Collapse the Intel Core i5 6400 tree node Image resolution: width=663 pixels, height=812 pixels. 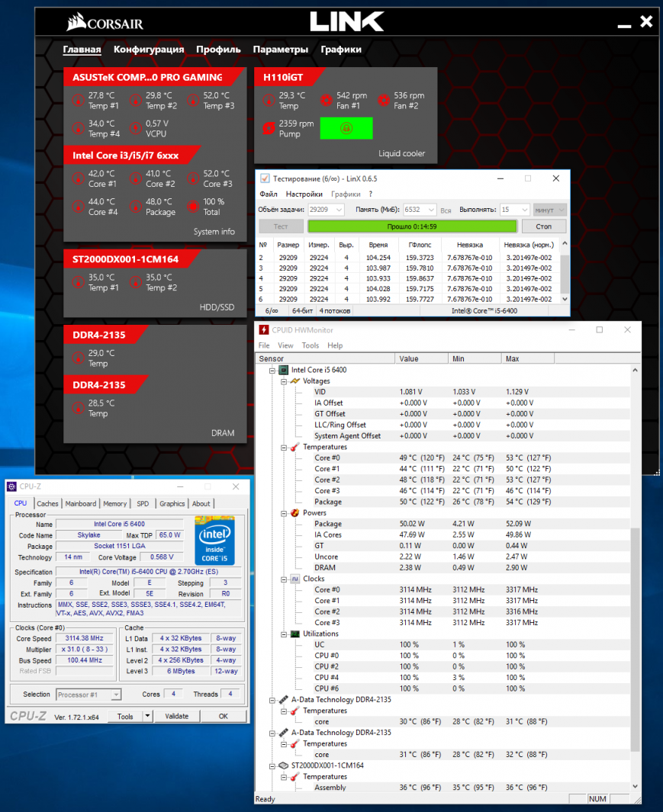tap(272, 371)
